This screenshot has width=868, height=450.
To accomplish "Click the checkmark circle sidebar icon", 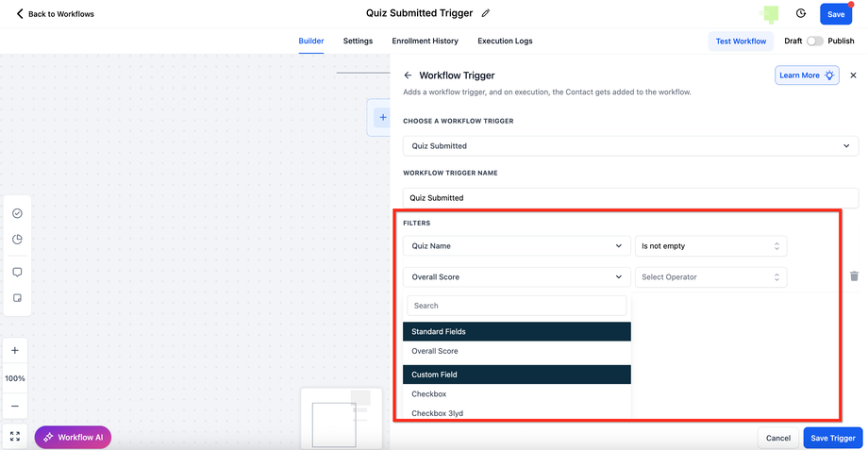I will [17, 213].
